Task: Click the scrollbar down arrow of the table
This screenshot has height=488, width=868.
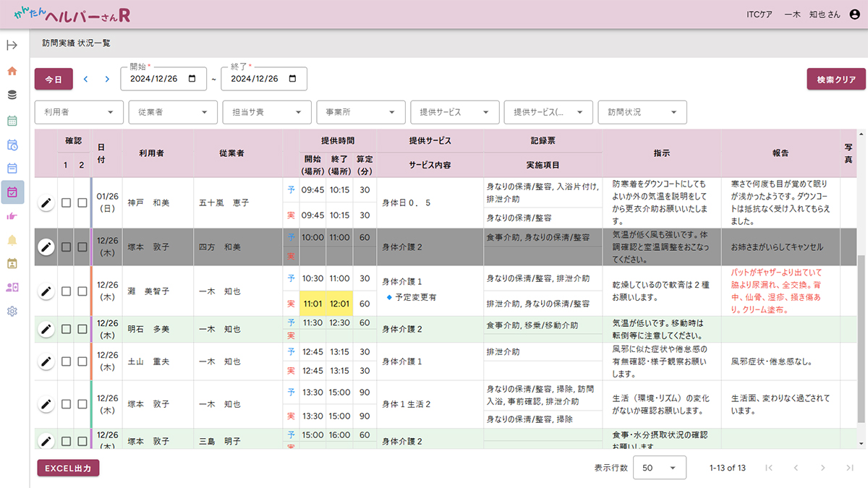Action: [x=861, y=442]
